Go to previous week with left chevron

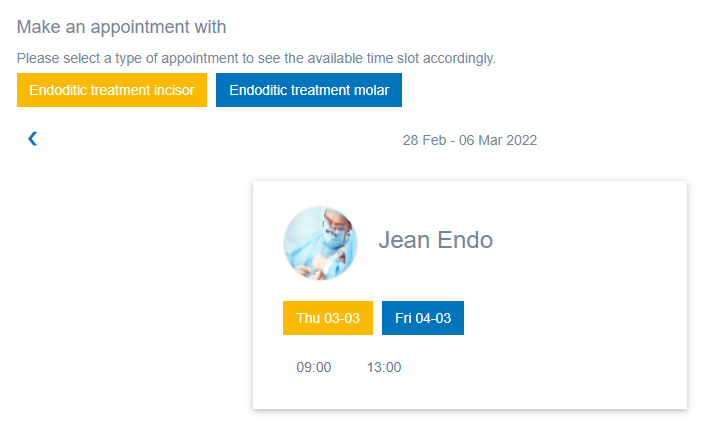point(32,138)
